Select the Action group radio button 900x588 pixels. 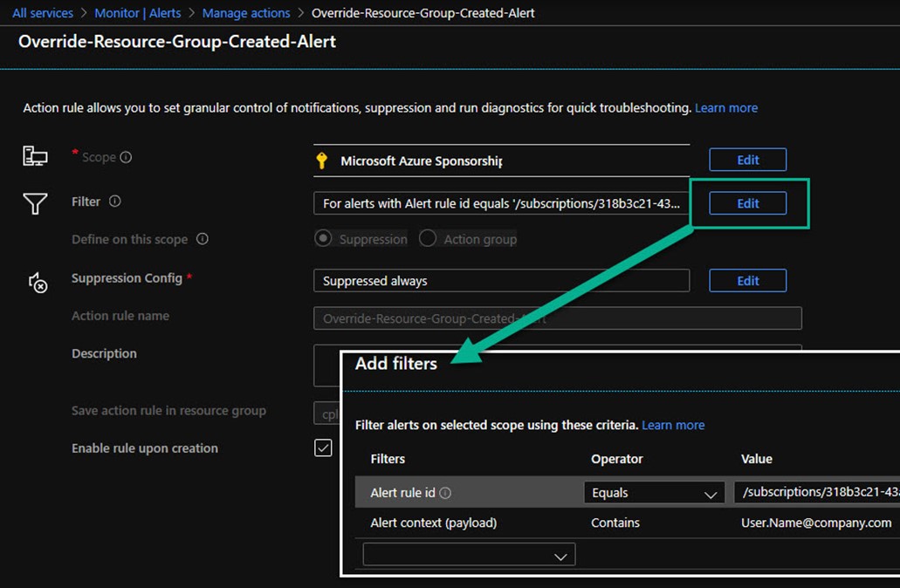428,238
